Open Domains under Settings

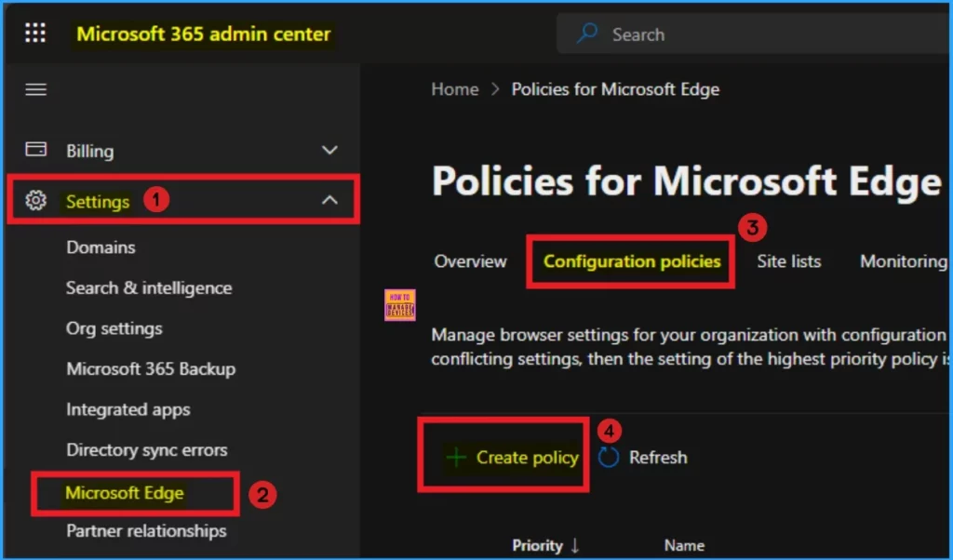pyautogui.click(x=101, y=247)
